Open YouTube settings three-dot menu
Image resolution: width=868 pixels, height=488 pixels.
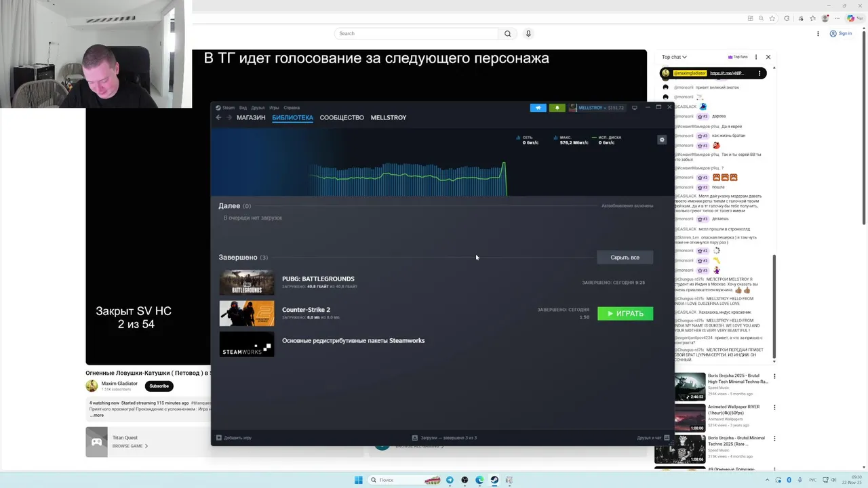coord(818,33)
